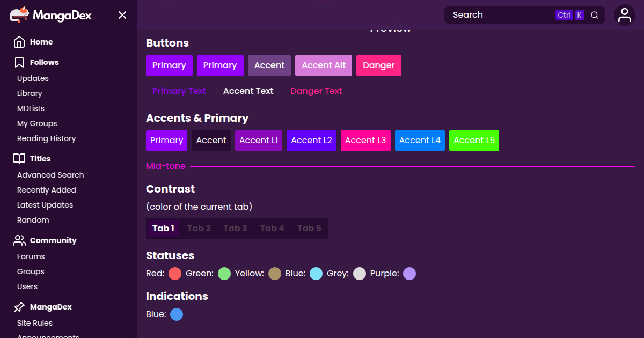644x338 pixels.
Task: Click the Danger button
Action: [x=378, y=65]
